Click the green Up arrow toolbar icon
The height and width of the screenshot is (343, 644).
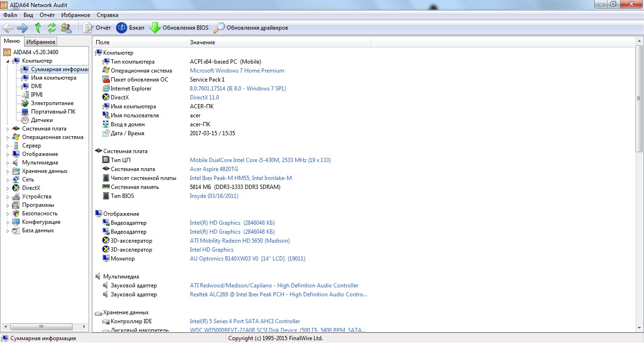tap(38, 28)
